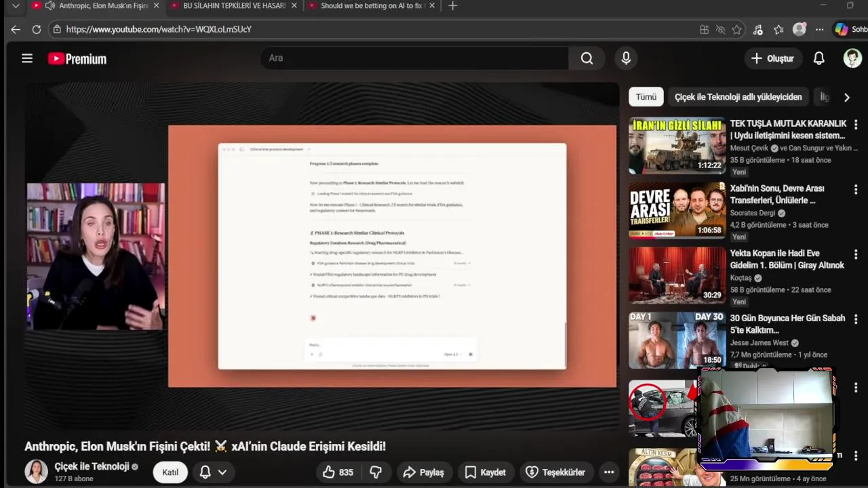Click the Oluştur create button
This screenshot has width=868, height=488.
772,58
